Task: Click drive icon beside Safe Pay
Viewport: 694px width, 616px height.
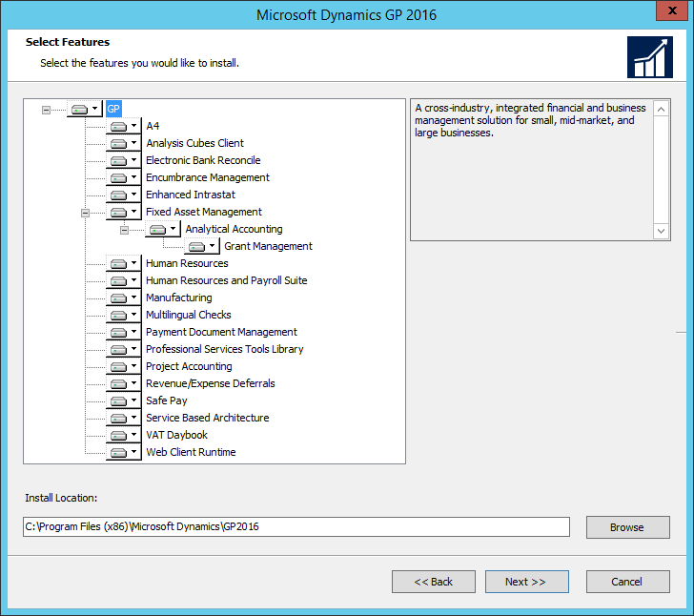Action: click(x=124, y=400)
